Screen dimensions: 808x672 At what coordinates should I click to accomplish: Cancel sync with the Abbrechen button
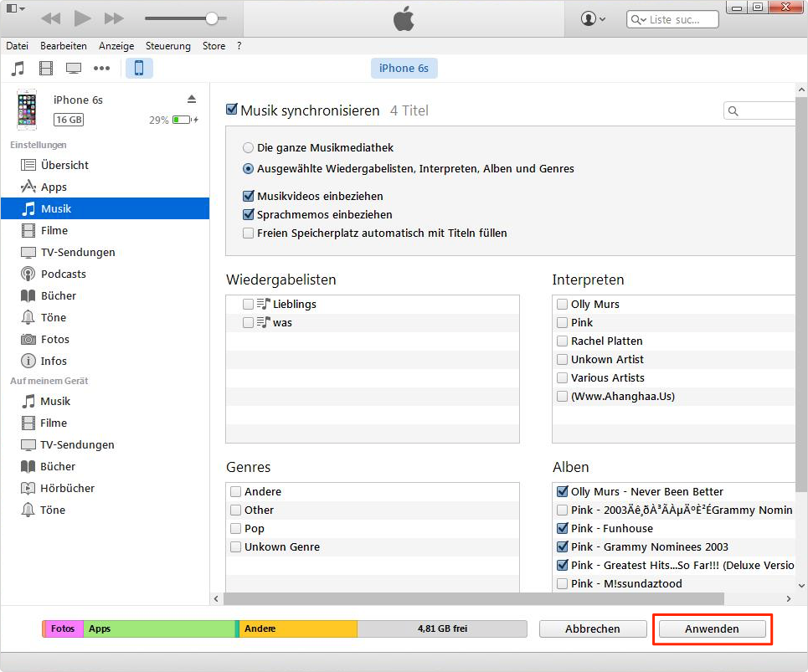[x=593, y=628]
